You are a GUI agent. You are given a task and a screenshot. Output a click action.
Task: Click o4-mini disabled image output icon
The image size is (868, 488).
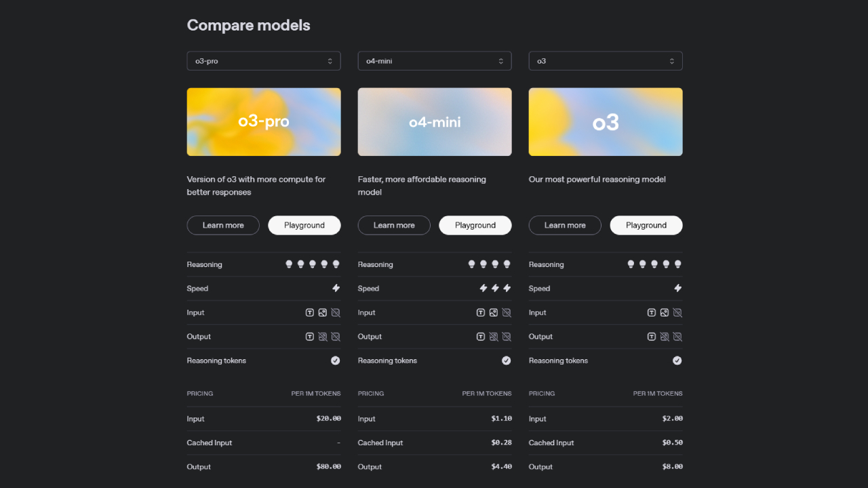[494, 336]
